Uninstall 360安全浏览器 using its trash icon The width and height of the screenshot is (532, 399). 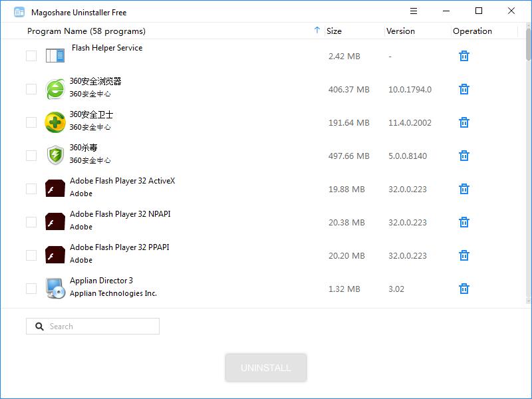[x=464, y=88]
